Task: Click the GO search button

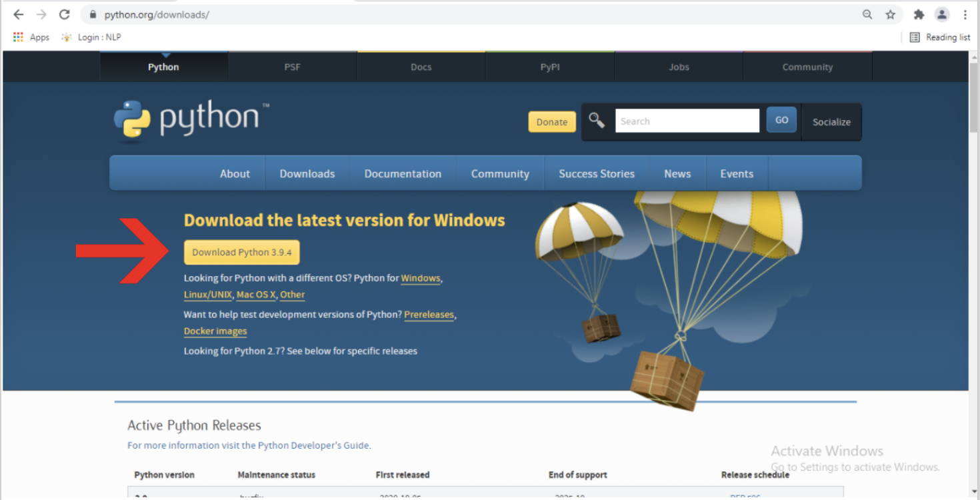Action: tap(781, 120)
